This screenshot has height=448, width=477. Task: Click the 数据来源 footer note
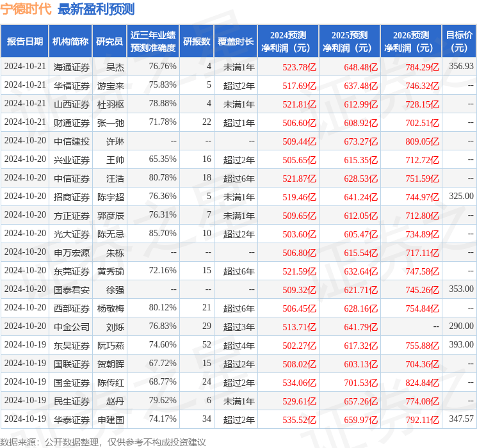[x=103, y=442]
